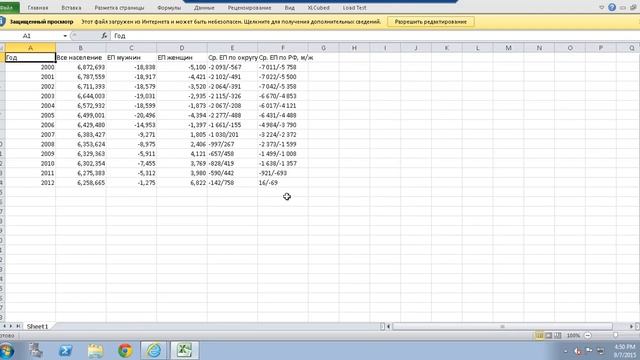Select column D header
The height and width of the screenshot is (360, 640).
[182, 48]
